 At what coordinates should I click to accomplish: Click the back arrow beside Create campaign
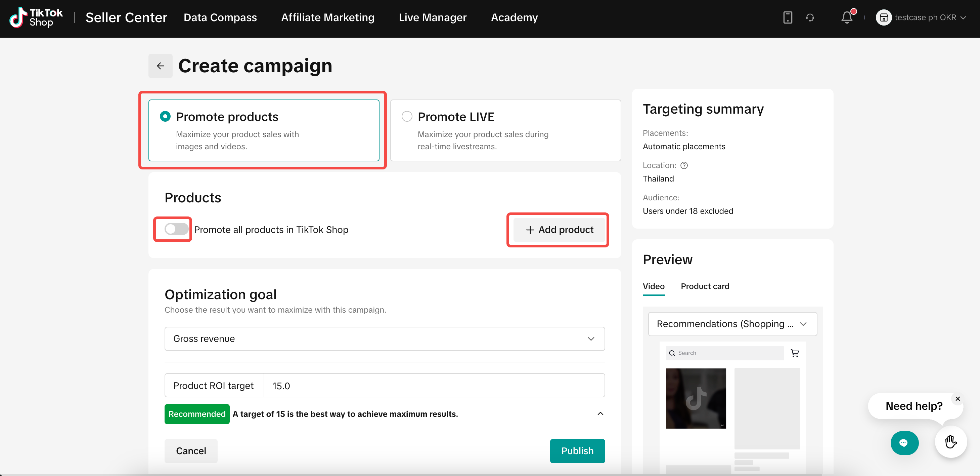160,66
